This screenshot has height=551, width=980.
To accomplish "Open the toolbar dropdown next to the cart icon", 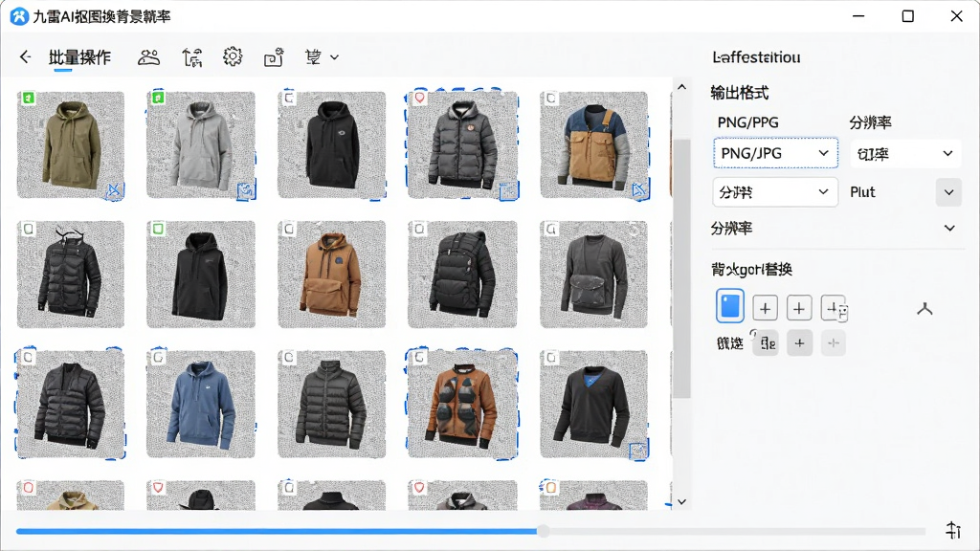I will pyautogui.click(x=334, y=57).
